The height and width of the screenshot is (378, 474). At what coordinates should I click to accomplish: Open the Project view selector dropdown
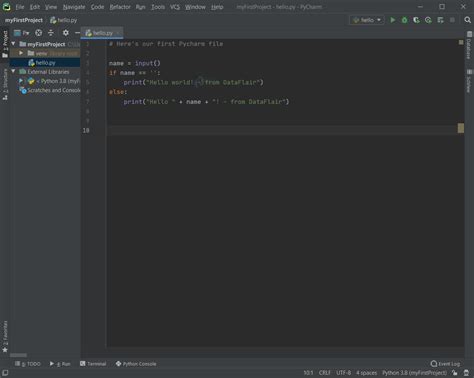point(21,33)
